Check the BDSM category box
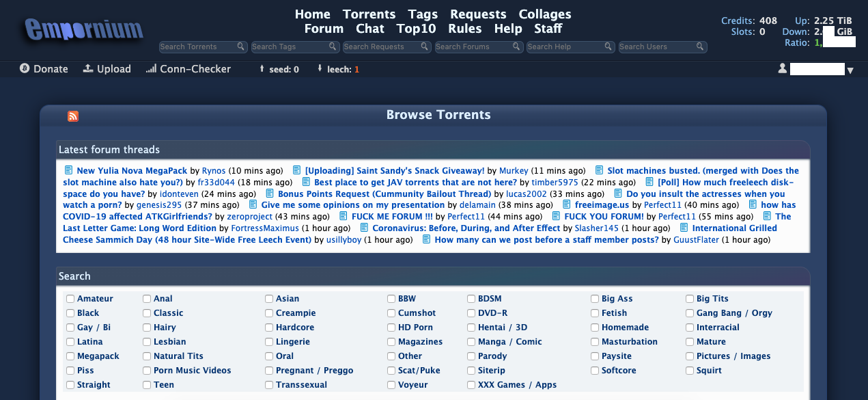This screenshot has width=868, height=400. click(471, 299)
